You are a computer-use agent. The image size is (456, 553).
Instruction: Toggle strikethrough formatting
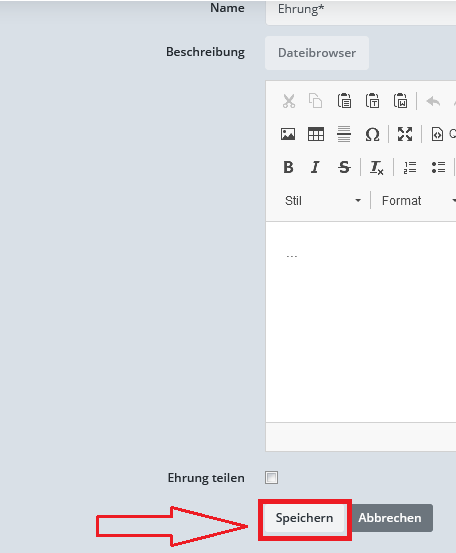click(344, 167)
